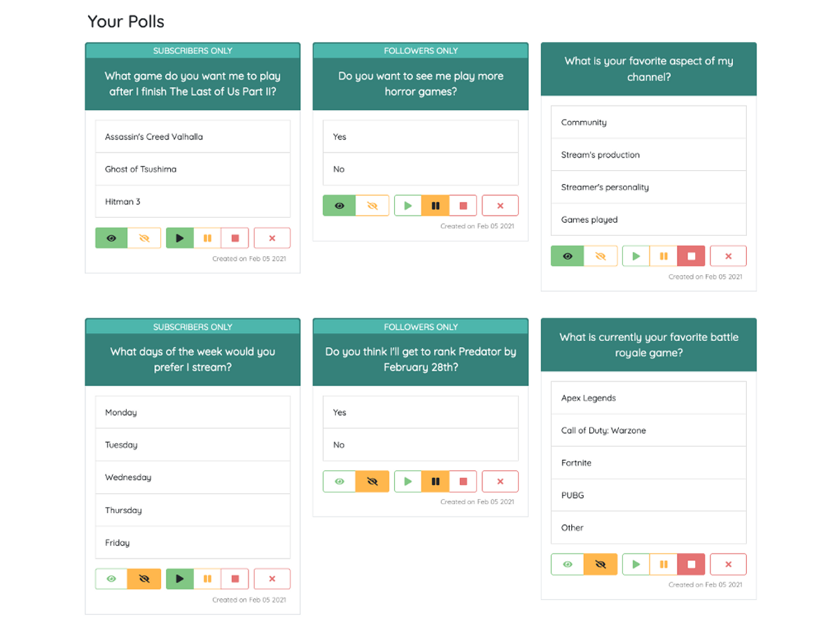Make the days of the week poll visible
This screenshot has height=630, width=840.
pyautogui.click(x=111, y=579)
